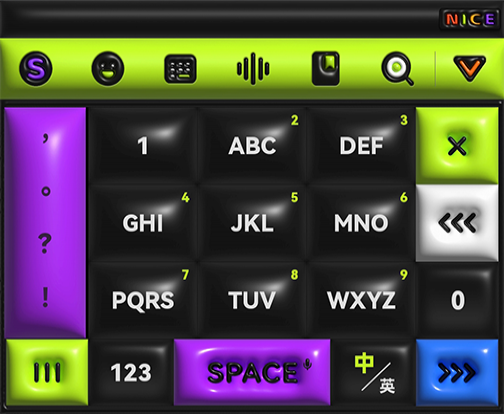Open the keyboard layout switcher icon

180,69
